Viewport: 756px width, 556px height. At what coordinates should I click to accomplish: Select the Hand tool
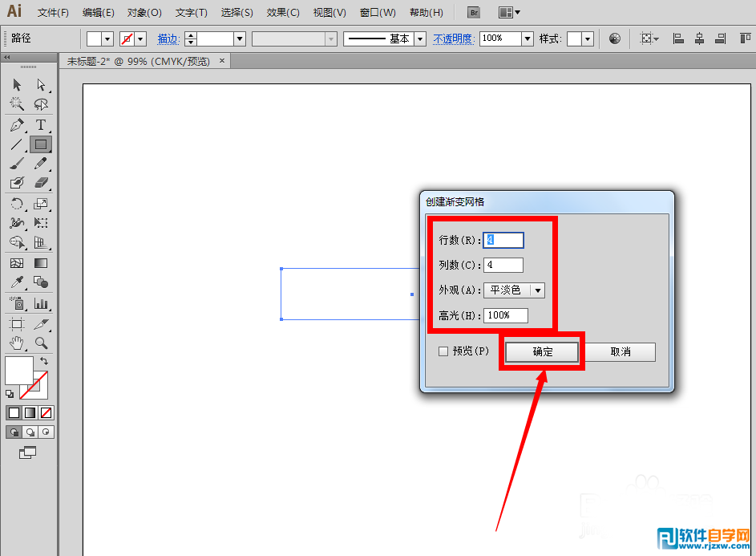point(17,343)
